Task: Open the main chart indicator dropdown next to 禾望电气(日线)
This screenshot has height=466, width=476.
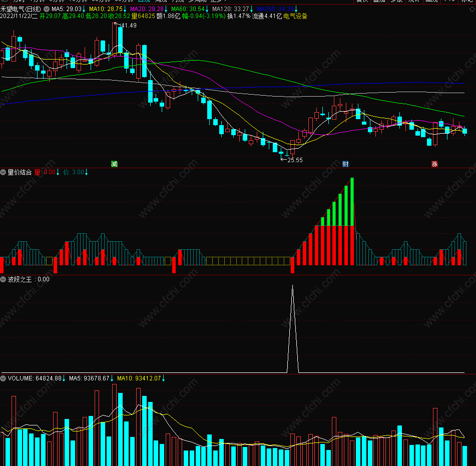Action: [x=47, y=9]
